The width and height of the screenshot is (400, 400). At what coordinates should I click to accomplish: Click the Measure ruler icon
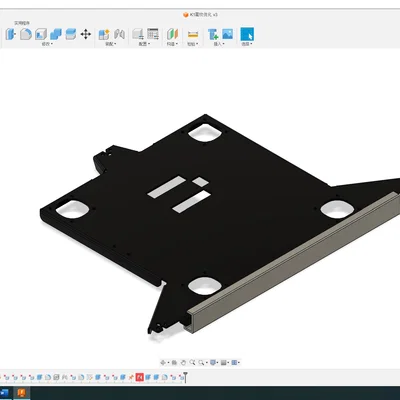[193, 34]
